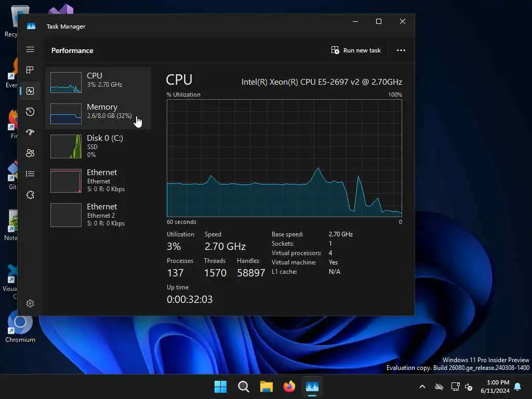Viewport: 532px width, 399px height.
Task: Open Task Manager settings gear
Action: pos(30,303)
